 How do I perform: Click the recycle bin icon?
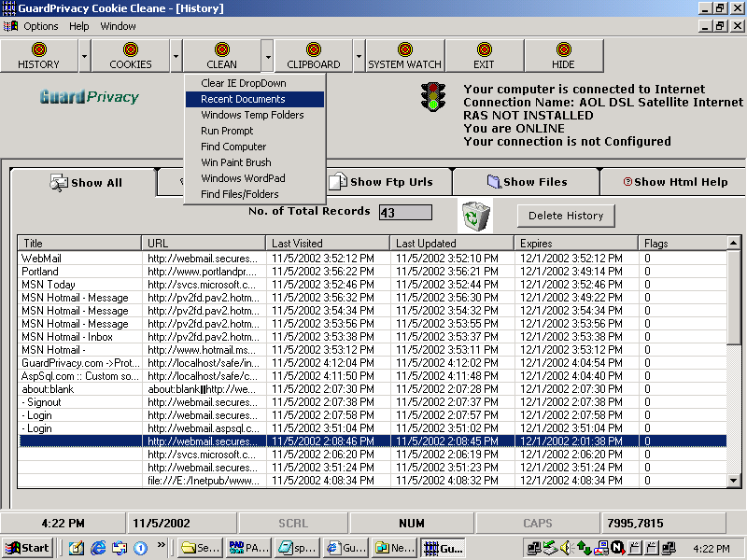(x=476, y=216)
